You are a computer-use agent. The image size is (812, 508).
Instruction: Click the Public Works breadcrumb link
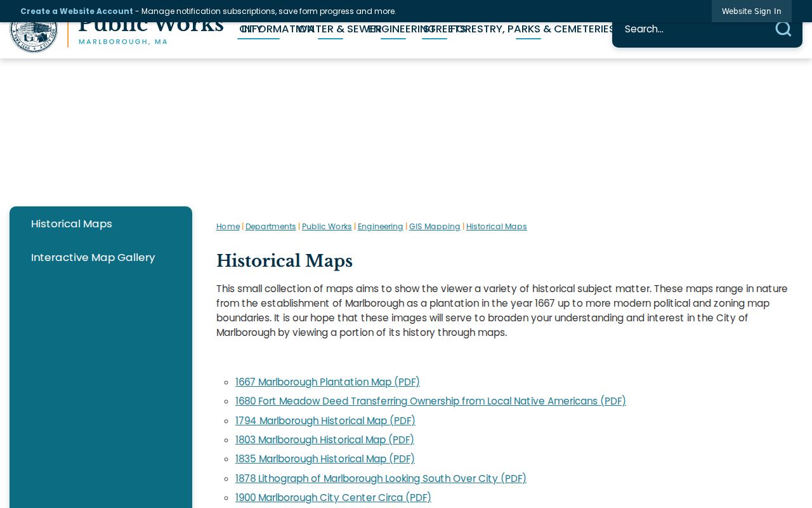(x=327, y=227)
